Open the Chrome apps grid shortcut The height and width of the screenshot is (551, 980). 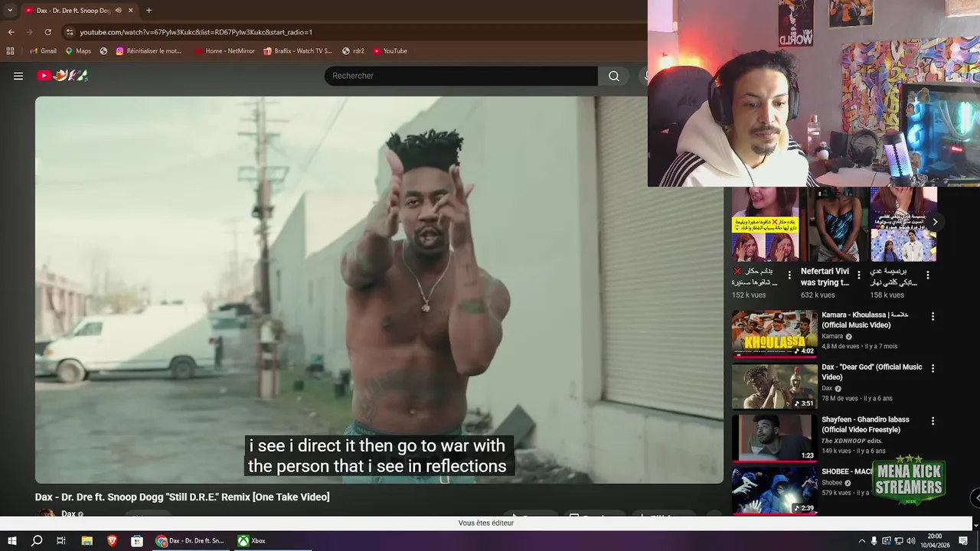10,51
